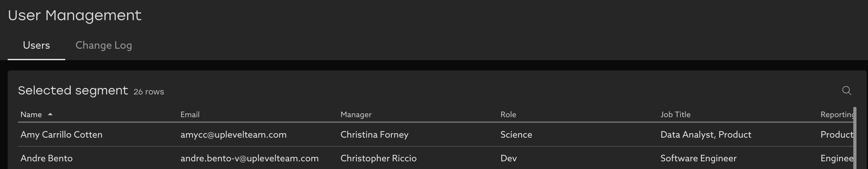Select the Software Engineer job title
868x169 pixels.
coord(698,158)
